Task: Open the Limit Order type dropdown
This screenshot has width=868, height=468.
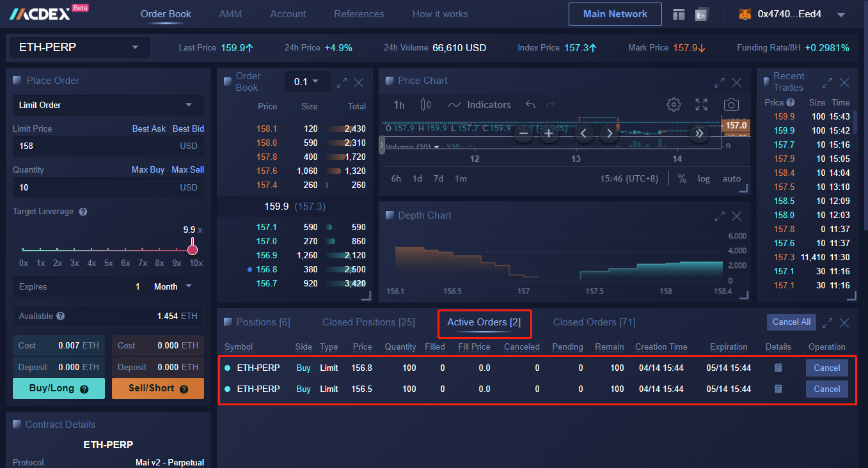Action: coord(108,105)
